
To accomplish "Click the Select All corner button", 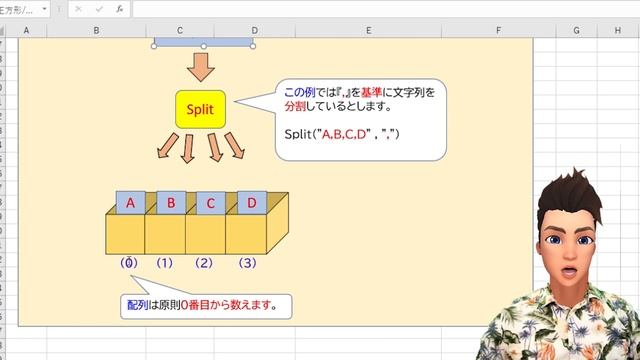I will click(2, 31).
